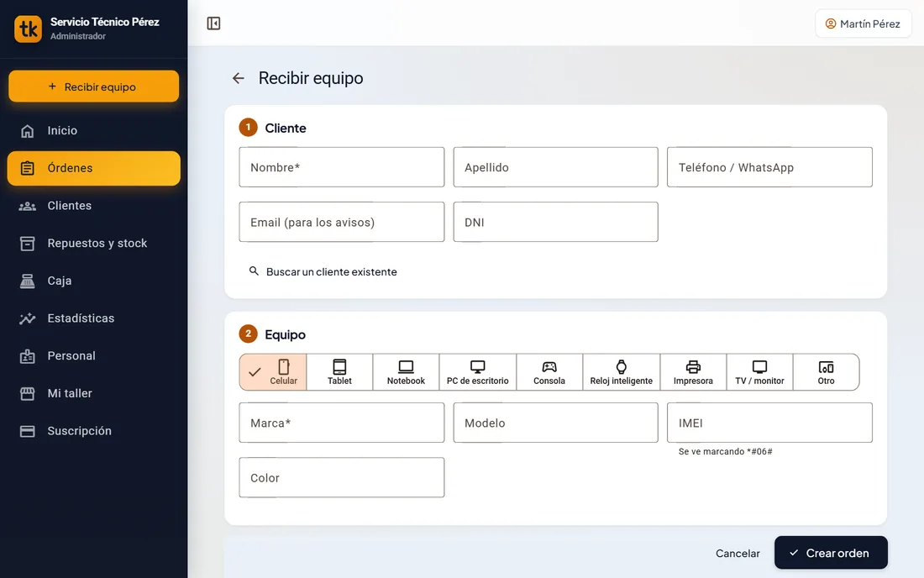Viewport: 924px width, 578px height.
Task: Go to Clientes in the sidebar
Action: coord(94,206)
